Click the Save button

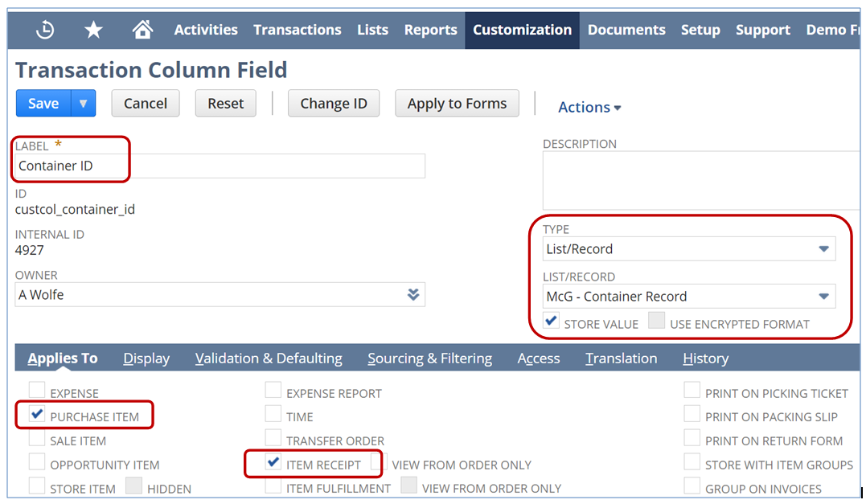pyautogui.click(x=43, y=104)
